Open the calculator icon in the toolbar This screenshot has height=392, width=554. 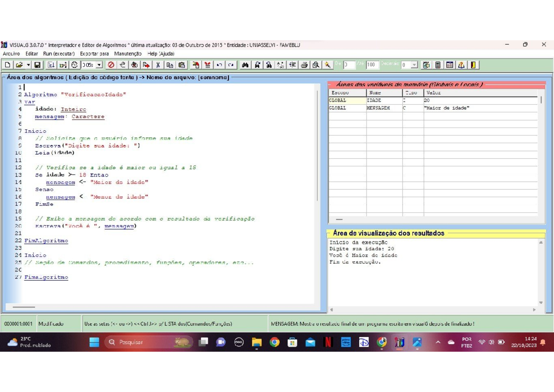(438, 65)
